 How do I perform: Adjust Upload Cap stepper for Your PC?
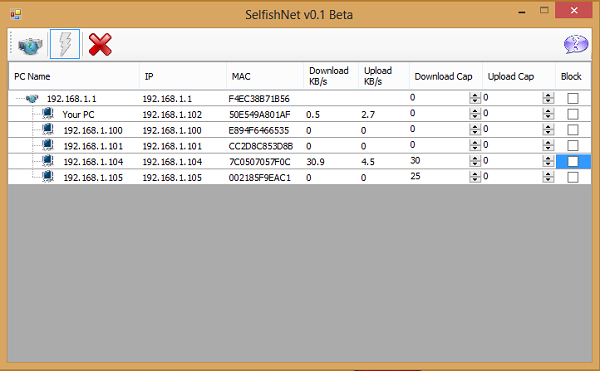coord(548,114)
